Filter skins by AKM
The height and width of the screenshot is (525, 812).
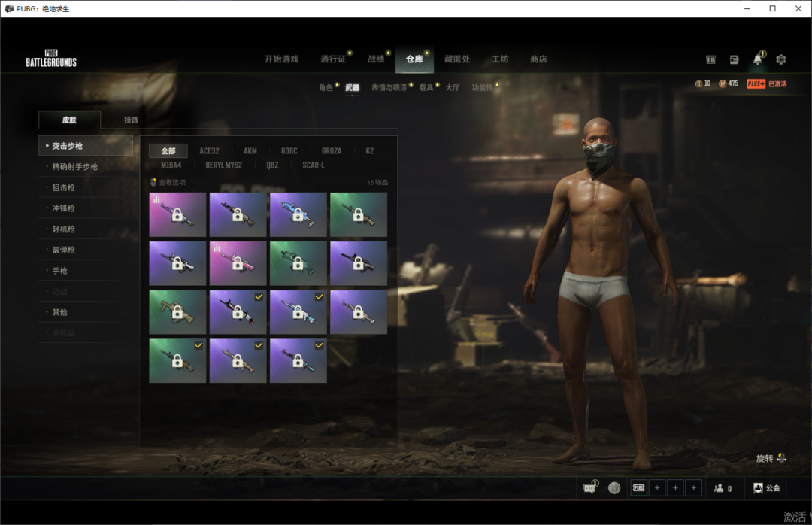(x=250, y=151)
